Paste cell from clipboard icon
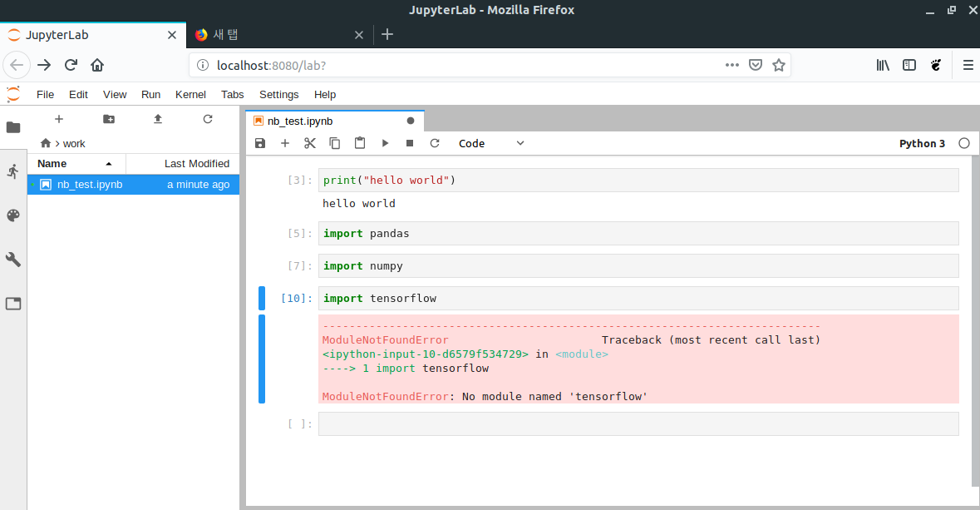980x510 pixels. 360,143
